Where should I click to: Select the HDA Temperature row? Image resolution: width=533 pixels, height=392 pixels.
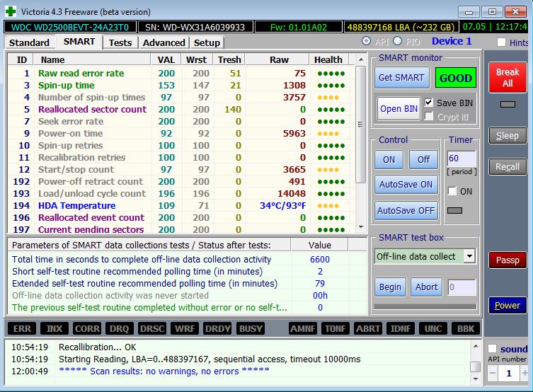180,205
